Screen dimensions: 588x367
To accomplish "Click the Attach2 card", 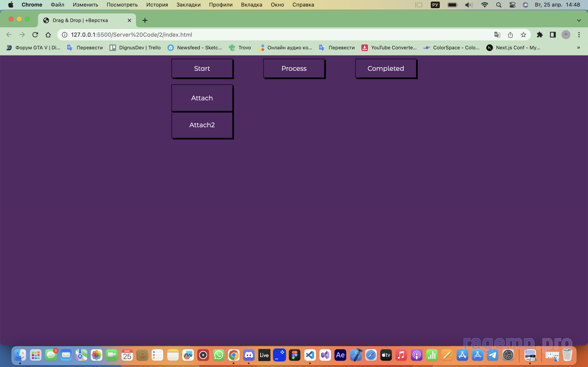I will coord(202,125).
